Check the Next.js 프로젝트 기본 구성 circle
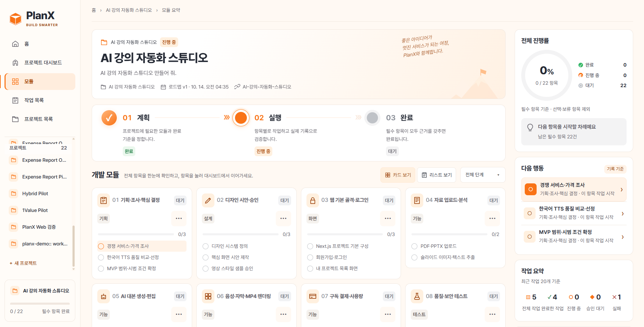Viewport: 644px width, 327px height. (x=310, y=246)
